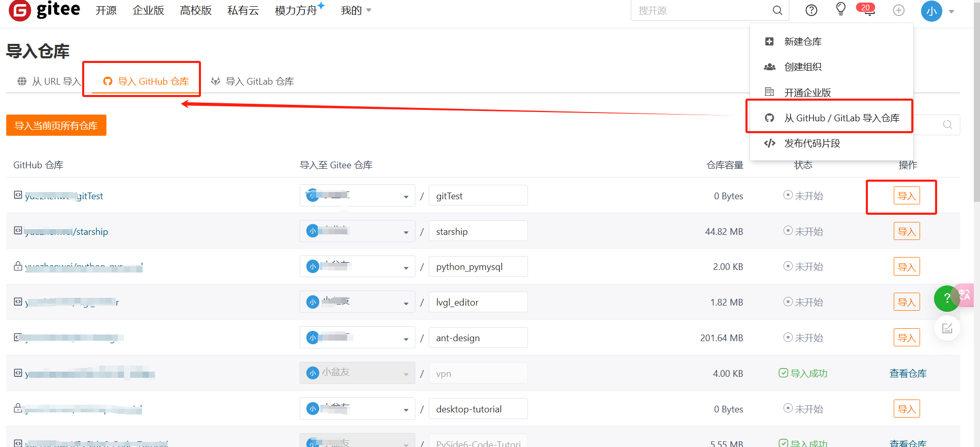Edit the python_pymysql repository name field
This screenshot has height=447, width=980.
(478, 266)
